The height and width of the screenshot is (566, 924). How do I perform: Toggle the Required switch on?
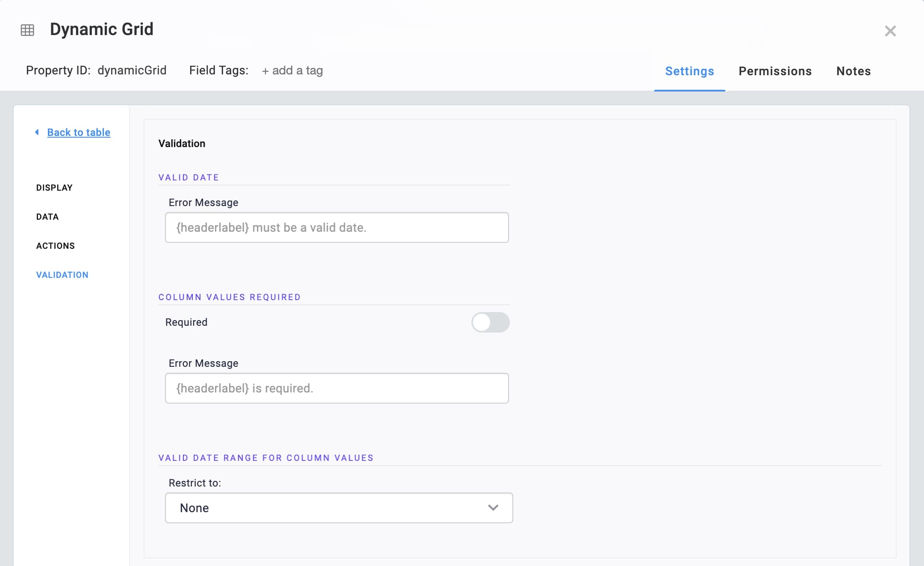(490, 322)
